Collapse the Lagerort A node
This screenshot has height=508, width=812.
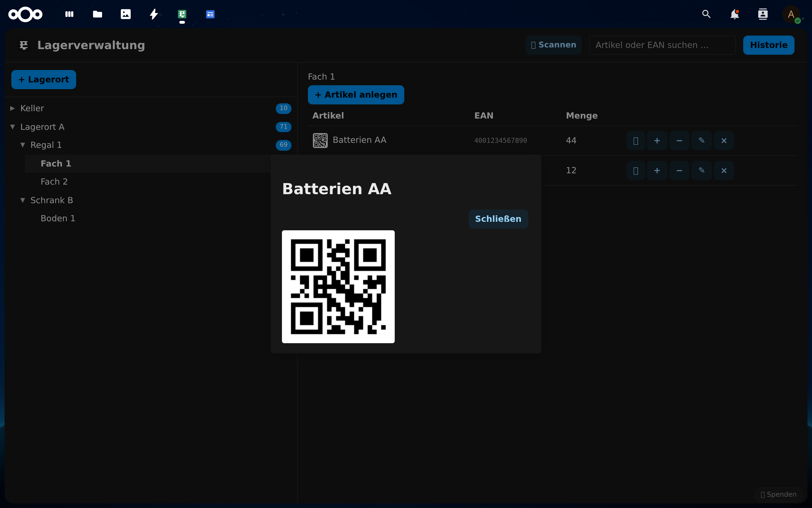pos(12,127)
